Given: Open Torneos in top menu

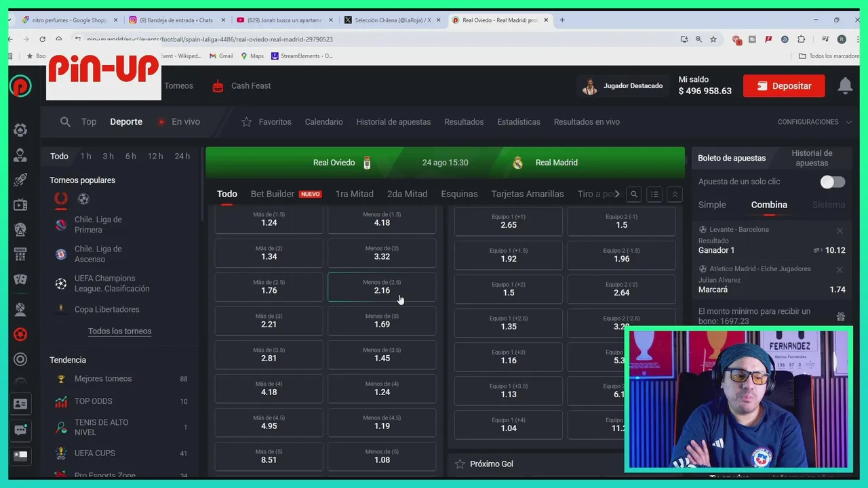Looking at the screenshot, I should click(x=178, y=86).
